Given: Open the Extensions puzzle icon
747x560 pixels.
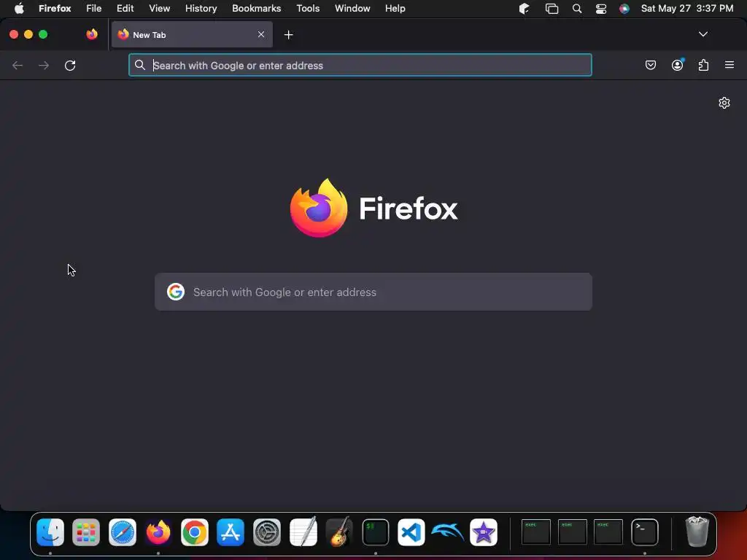Looking at the screenshot, I should (703, 65).
